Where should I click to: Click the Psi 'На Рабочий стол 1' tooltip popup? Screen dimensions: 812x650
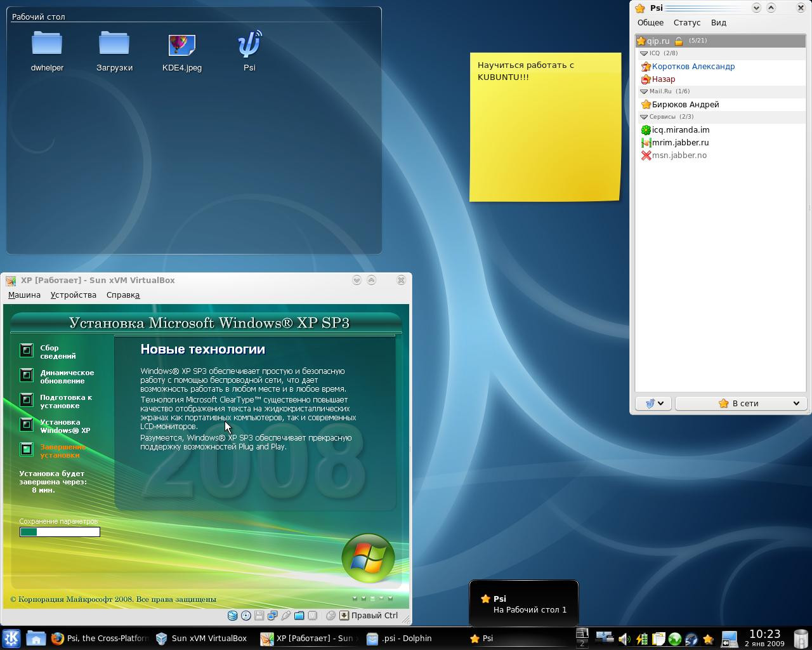coord(524,603)
